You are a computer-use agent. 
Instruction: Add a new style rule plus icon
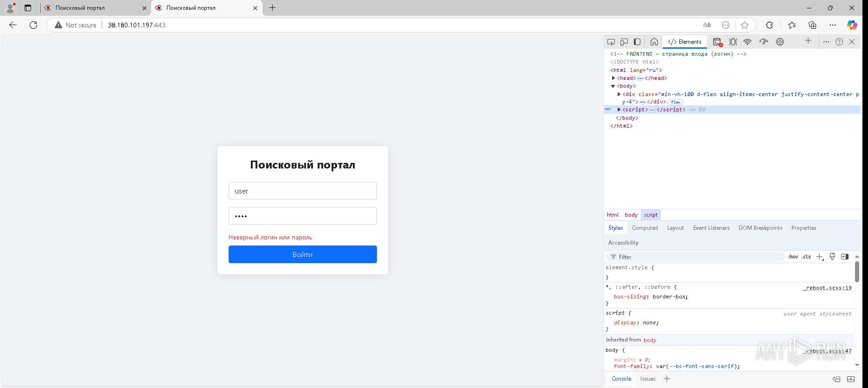(820, 257)
